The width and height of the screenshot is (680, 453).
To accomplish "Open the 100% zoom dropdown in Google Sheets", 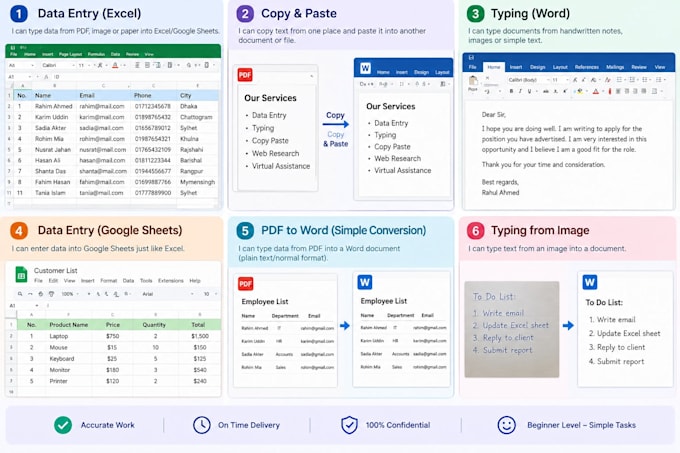I will 70,293.
